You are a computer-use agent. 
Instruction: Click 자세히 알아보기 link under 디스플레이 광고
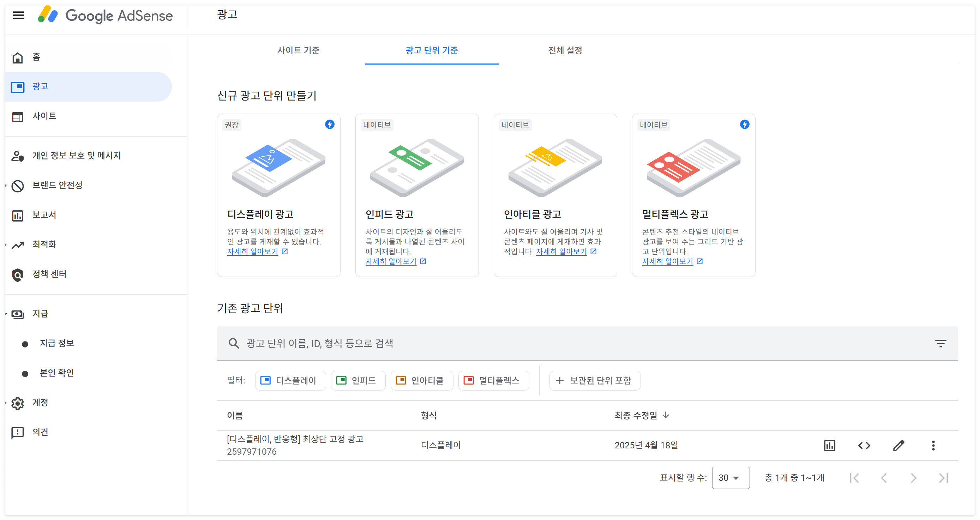pos(253,252)
